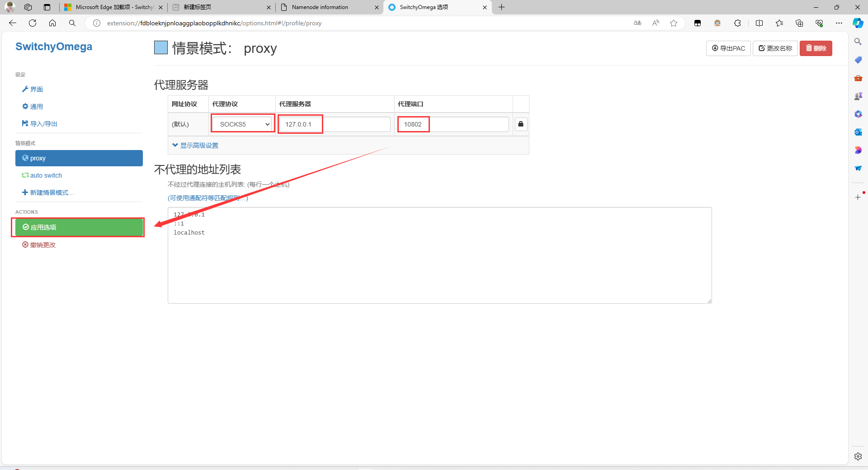The height and width of the screenshot is (470, 868).
Task: Open the Copilot sidebar icon
Action: (858, 23)
